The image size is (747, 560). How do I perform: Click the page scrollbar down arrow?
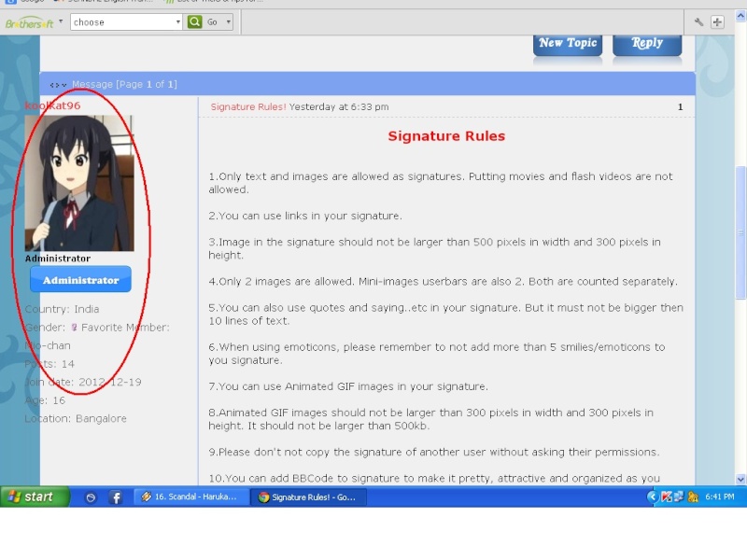740,479
